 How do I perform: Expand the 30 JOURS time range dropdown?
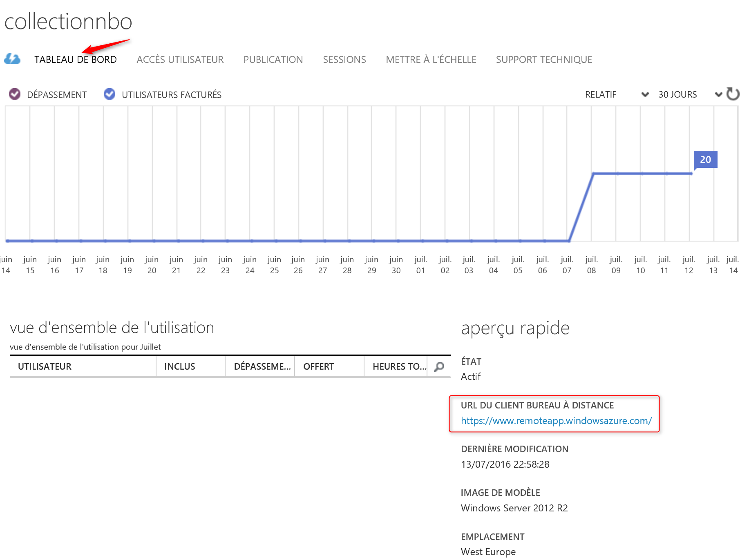pos(690,94)
